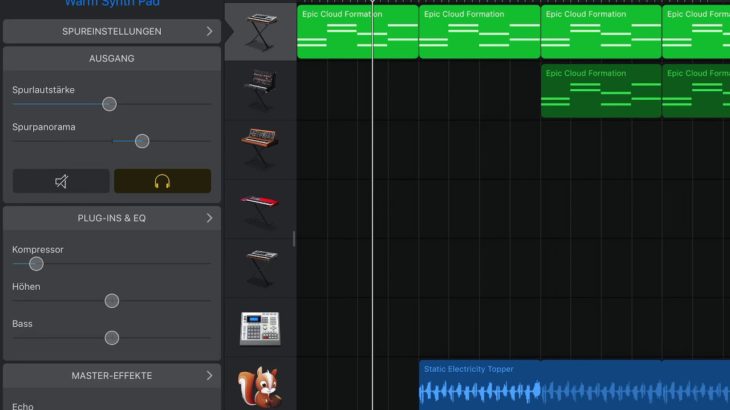This screenshot has height=410, width=730.
Task: Click the Warm Synth Pad track name
Action: click(112, 3)
